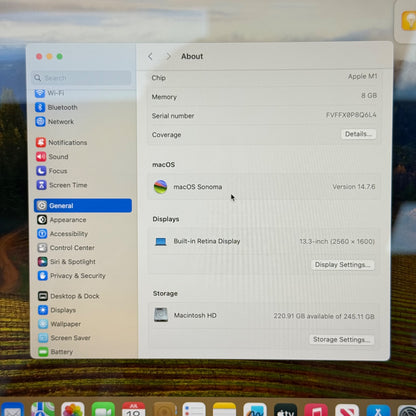Select the Control Center item
The image size is (416, 416).
[66, 248]
